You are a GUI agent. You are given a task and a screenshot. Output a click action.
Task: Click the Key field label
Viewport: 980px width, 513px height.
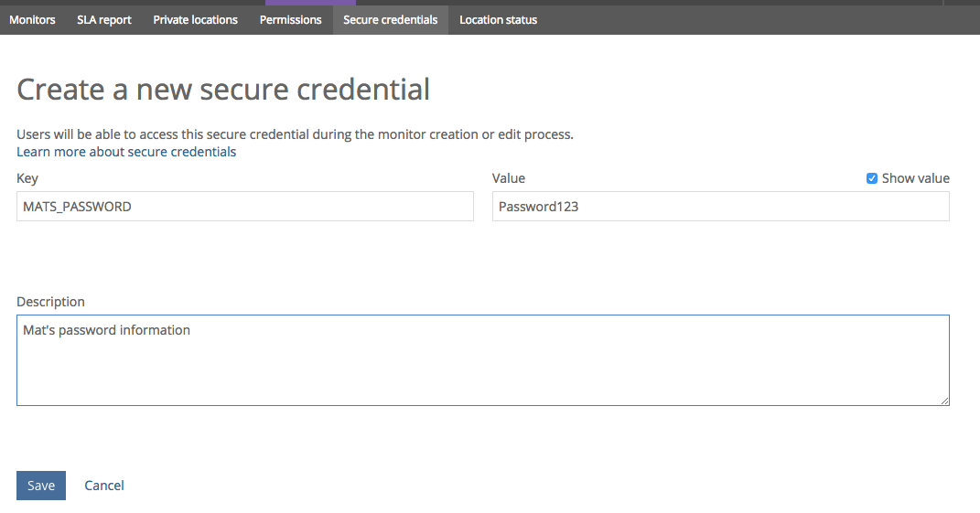27,178
